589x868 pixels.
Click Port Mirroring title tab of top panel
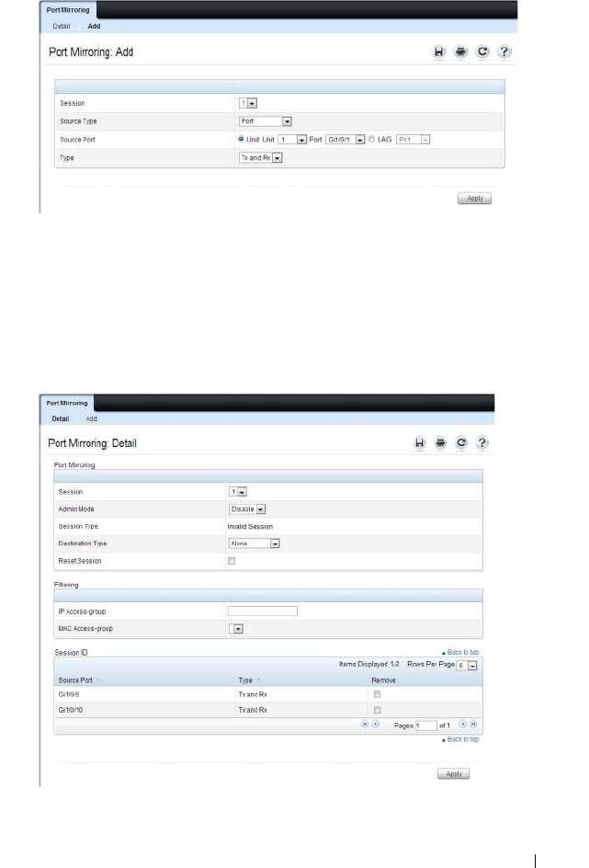tap(67, 10)
